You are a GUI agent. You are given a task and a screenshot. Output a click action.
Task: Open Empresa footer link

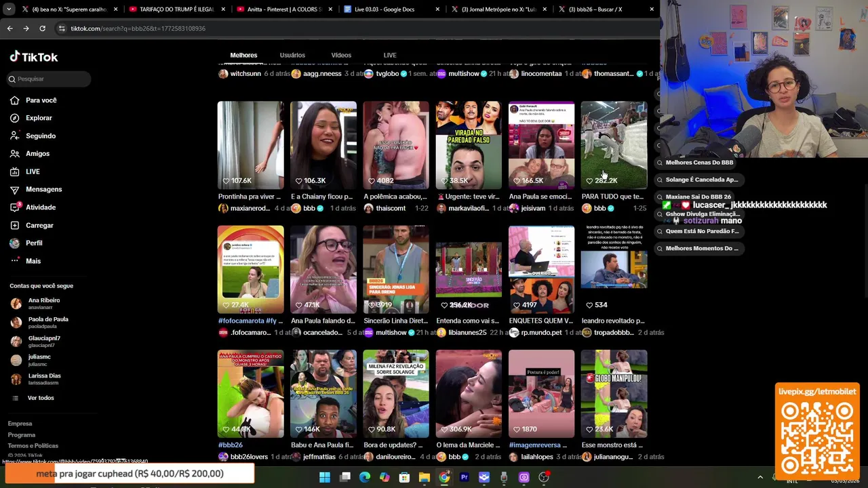click(x=20, y=424)
